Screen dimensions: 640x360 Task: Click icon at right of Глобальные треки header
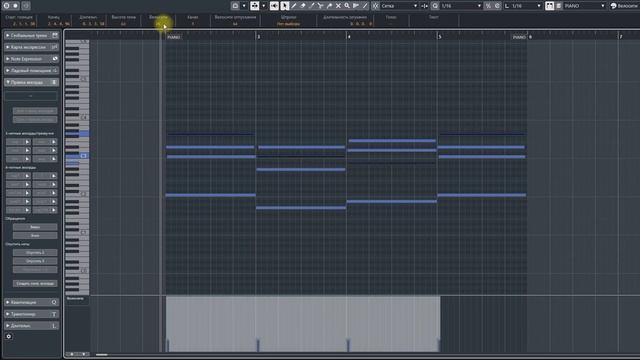click(55, 36)
